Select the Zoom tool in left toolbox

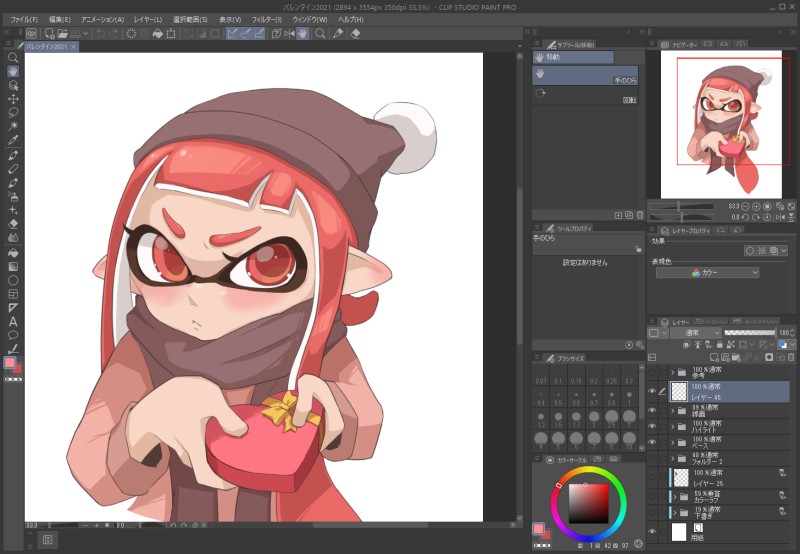click(13, 58)
